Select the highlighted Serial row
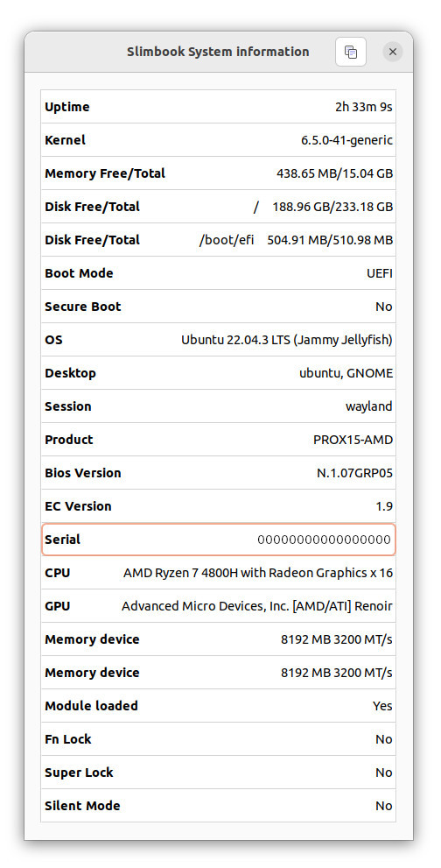Viewport: 441px width, 868px height. tap(219, 540)
